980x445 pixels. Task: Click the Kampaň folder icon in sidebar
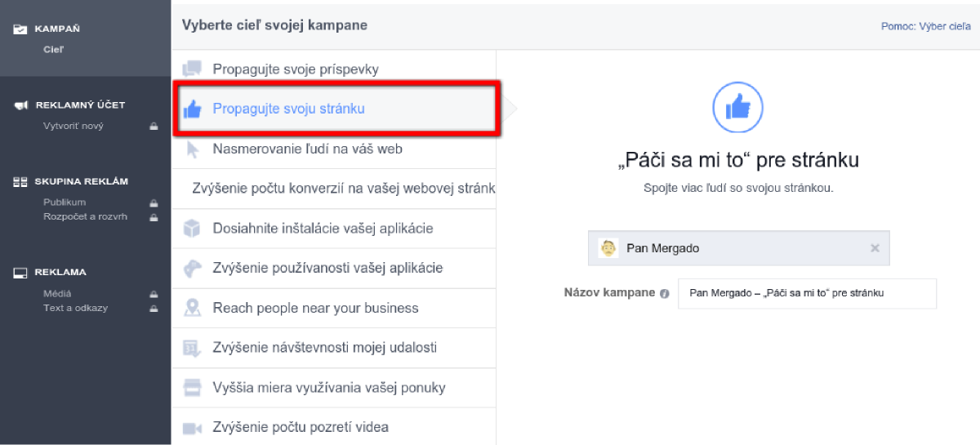click(x=21, y=29)
